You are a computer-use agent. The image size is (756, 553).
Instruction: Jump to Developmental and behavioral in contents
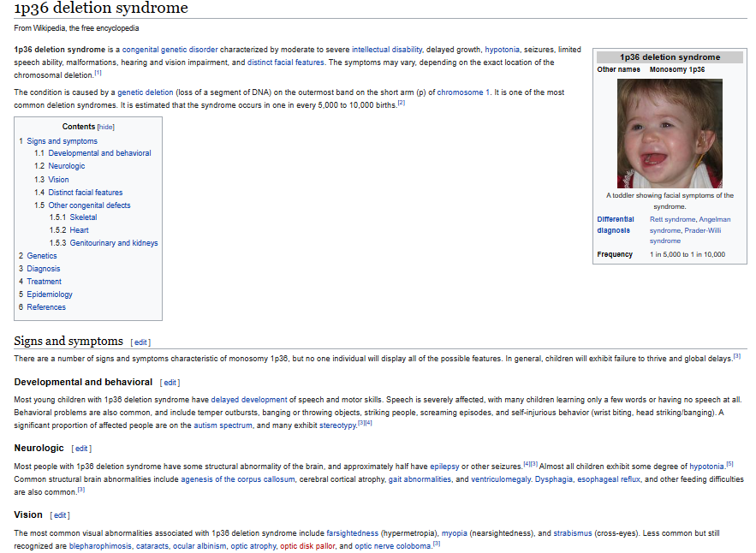pyautogui.click(x=99, y=153)
